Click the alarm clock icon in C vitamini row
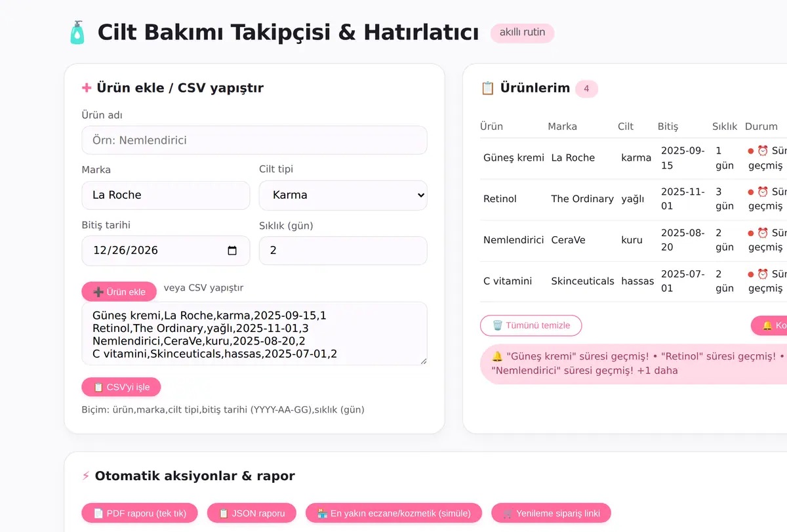Image resolution: width=787 pixels, height=532 pixels. tap(763, 274)
